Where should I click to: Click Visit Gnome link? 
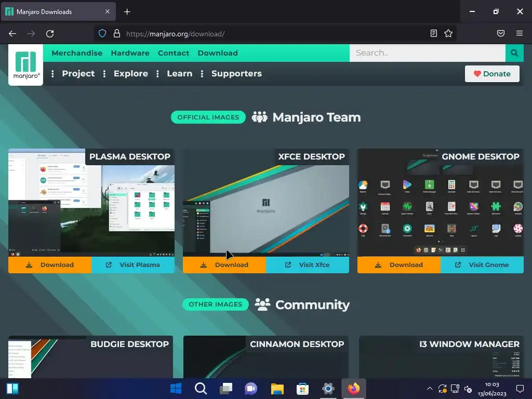(482, 265)
